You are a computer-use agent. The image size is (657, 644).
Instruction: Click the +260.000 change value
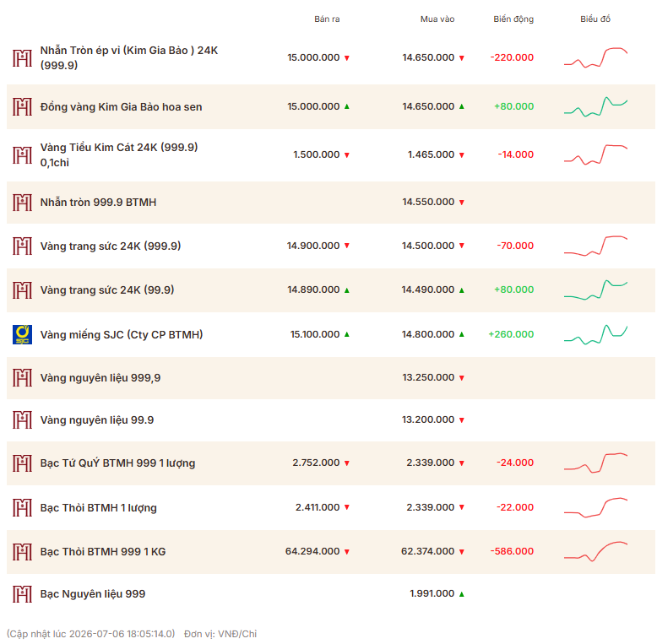[511, 334]
